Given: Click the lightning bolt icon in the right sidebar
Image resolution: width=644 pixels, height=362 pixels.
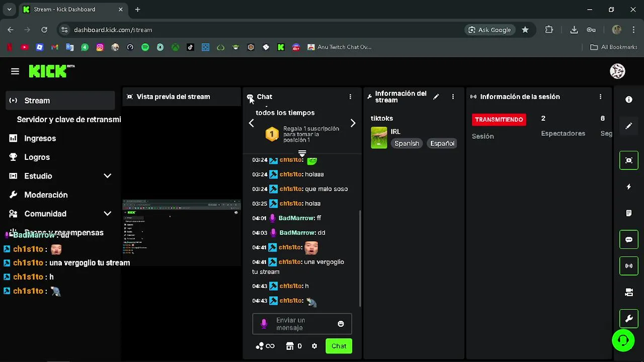Looking at the screenshot, I should coord(629,187).
